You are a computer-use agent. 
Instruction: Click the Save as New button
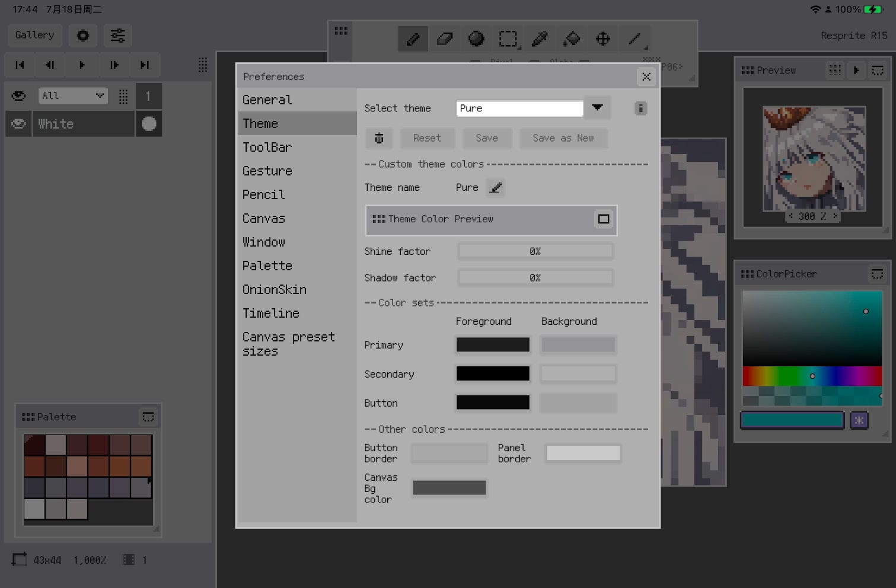pyautogui.click(x=563, y=138)
